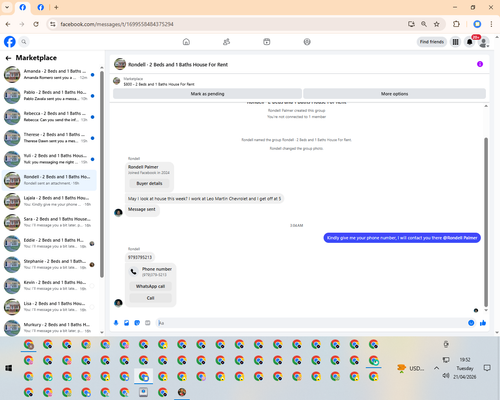Screen dimensions: 500x400
Task: Open Lajala's conversation in list
Action: tap(49, 201)
